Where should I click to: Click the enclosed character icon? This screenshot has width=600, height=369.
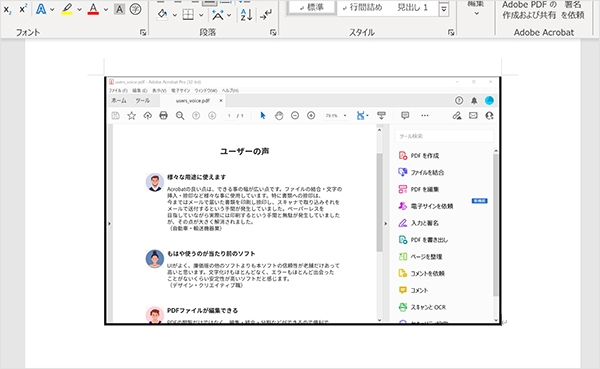[135, 9]
